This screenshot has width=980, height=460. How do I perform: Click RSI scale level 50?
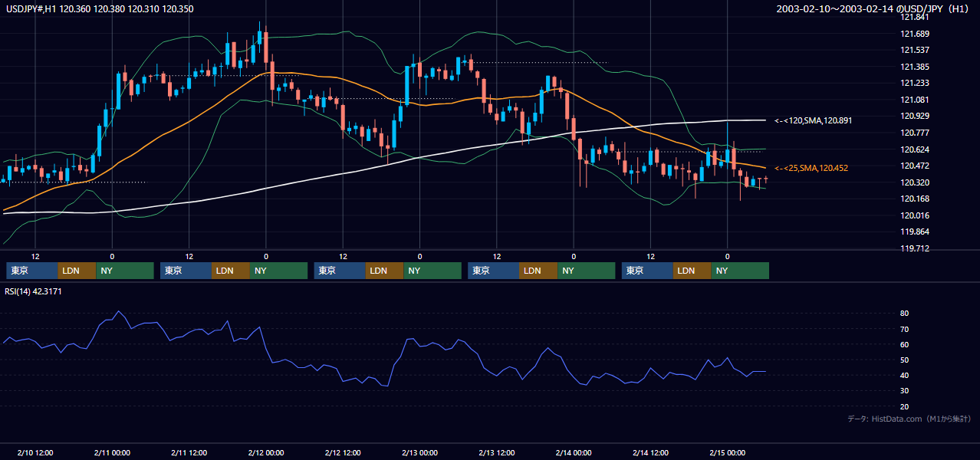tap(905, 360)
